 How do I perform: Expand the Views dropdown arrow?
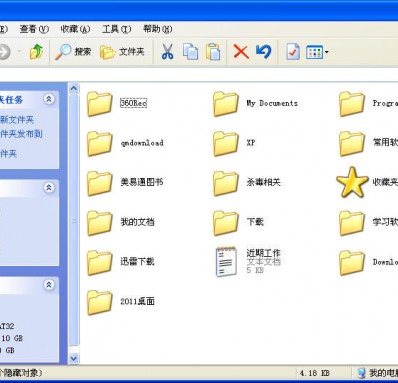pyautogui.click(x=326, y=52)
